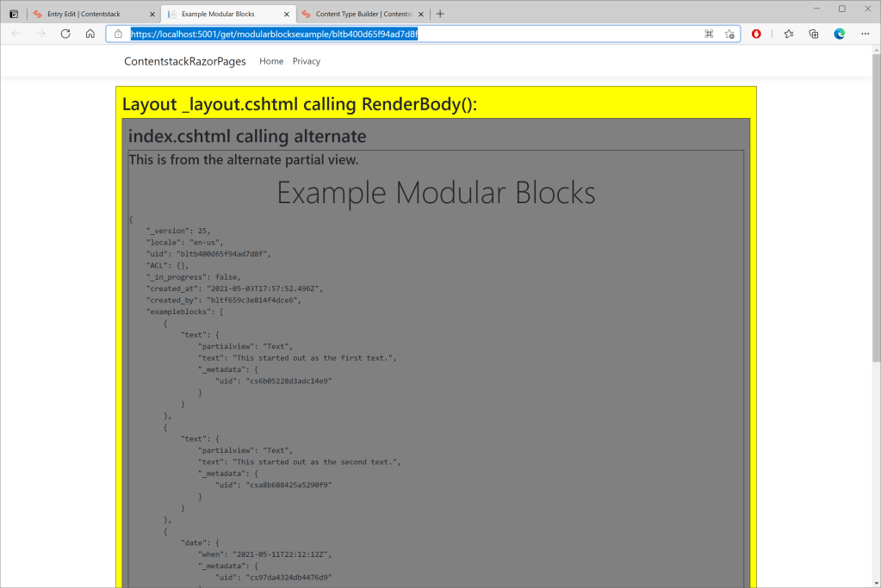Screen dimensions: 881x588
Task: Open the Privacy page link
Action: coord(306,61)
